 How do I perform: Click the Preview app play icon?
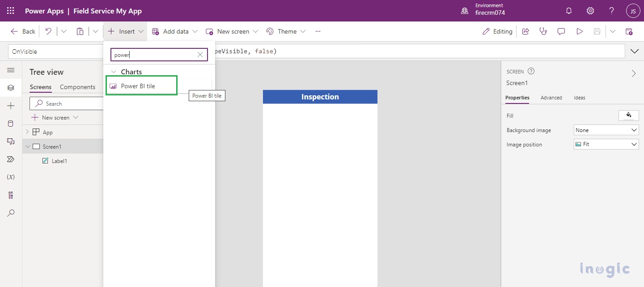click(580, 31)
